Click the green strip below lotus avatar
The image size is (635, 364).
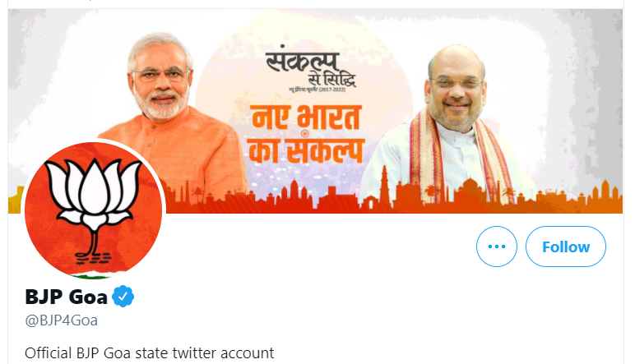95,276
